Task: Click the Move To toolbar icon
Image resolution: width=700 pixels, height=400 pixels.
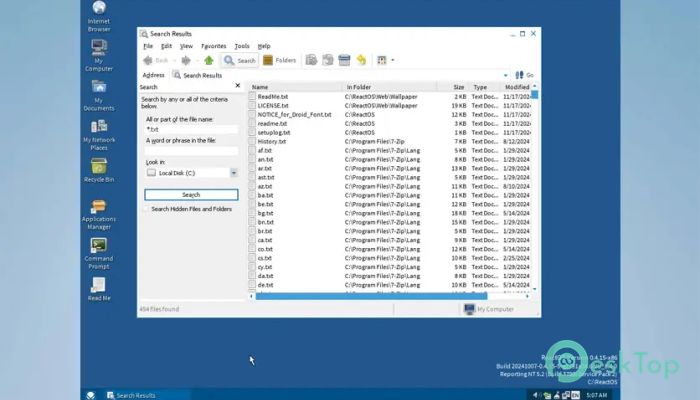Action: pos(312,60)
